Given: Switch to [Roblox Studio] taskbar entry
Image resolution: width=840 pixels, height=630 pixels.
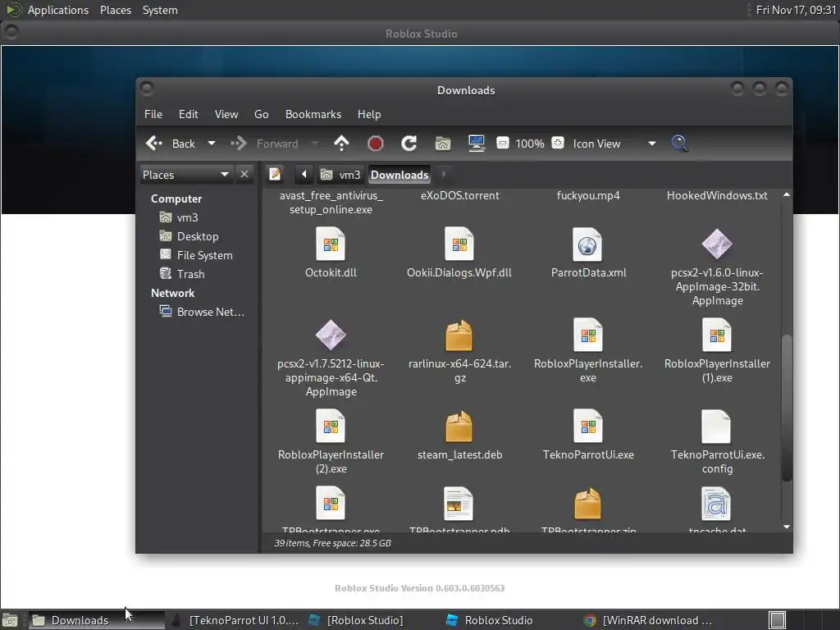Looking at the screenshot, I should (357, 620).
